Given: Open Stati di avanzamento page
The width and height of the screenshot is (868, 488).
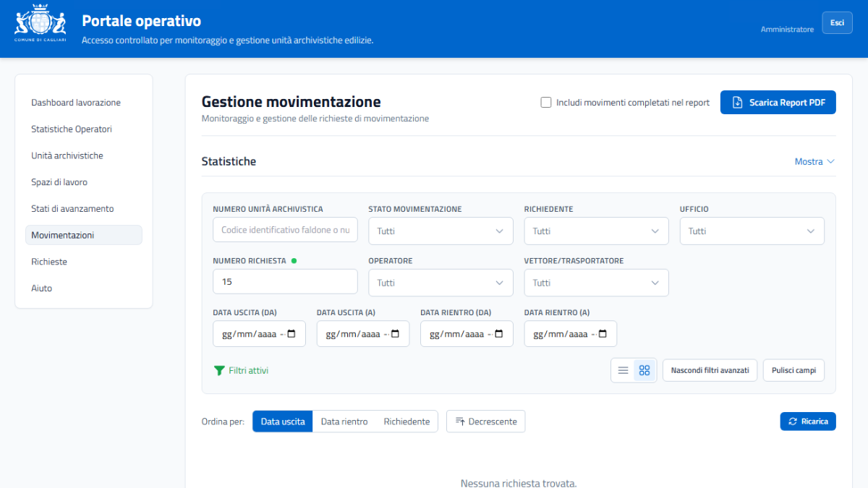Looking at the screenshot, I should tap(84, 209).
